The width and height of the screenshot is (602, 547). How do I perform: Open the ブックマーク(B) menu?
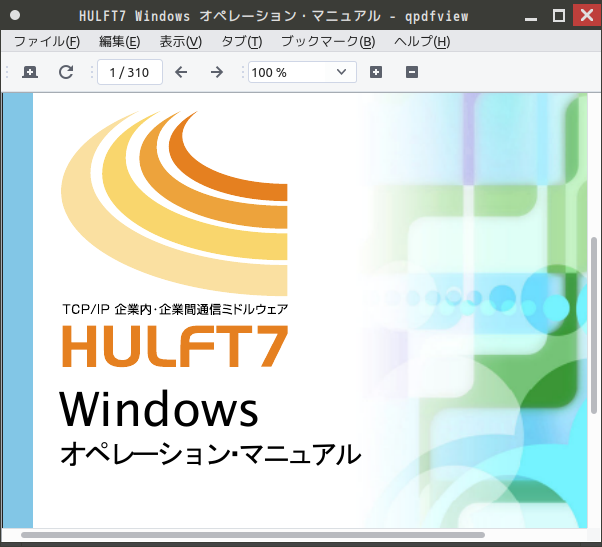coord(328,41)
